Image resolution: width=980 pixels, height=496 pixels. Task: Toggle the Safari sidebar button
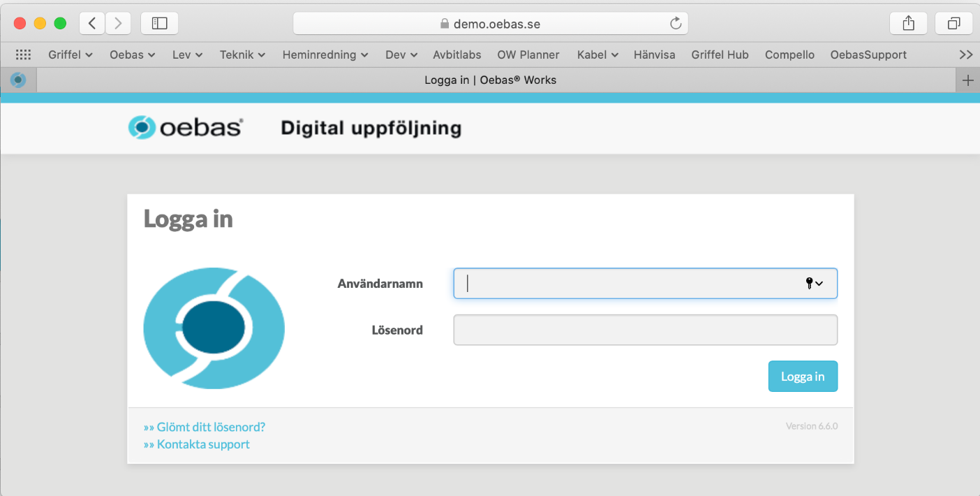point(159,23)
